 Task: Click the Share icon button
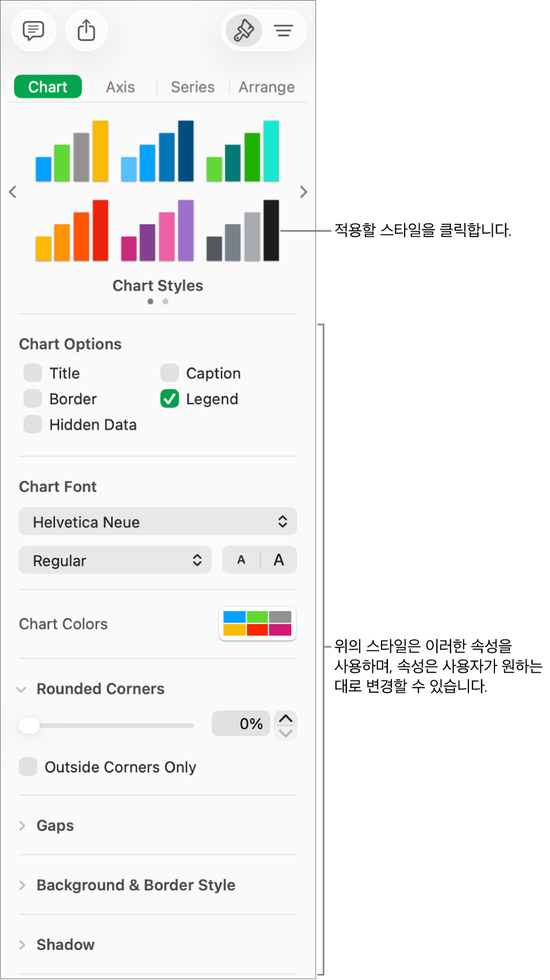click(x=86, y=30)
